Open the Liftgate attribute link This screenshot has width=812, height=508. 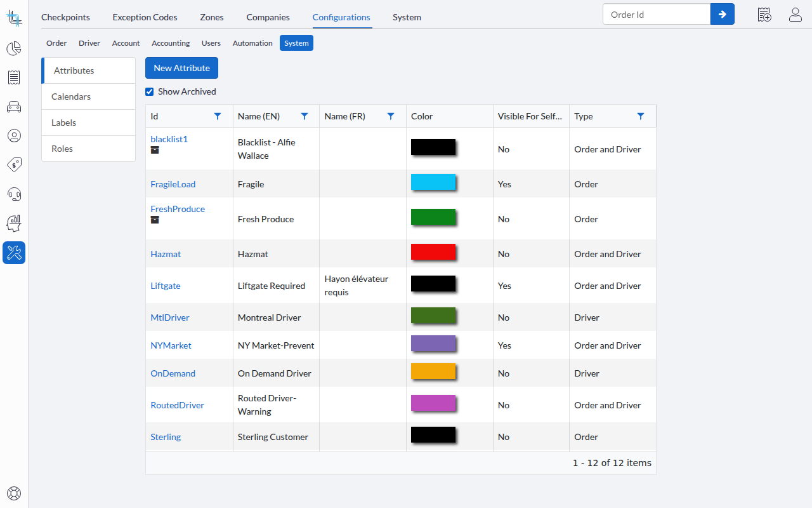[x=166, y=286]
